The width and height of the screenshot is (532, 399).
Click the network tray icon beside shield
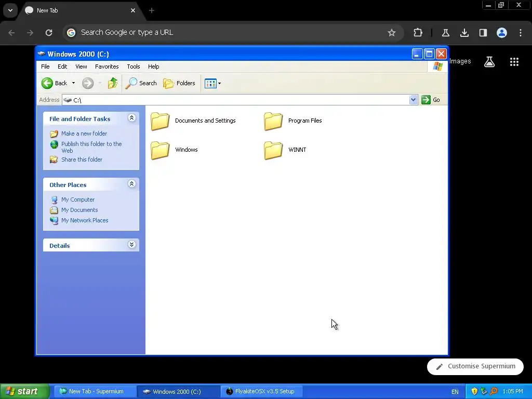pyautogui.click(x=484, y=391)
